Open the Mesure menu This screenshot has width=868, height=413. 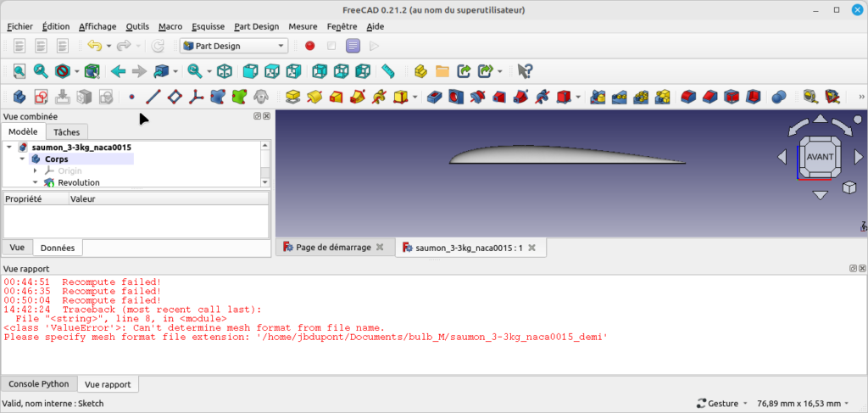click(x=303, y=26)
